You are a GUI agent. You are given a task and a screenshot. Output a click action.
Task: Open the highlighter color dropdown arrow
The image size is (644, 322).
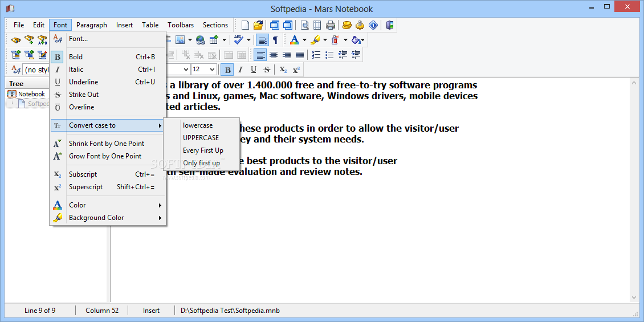pyautogui.click(x=325, y=40)
